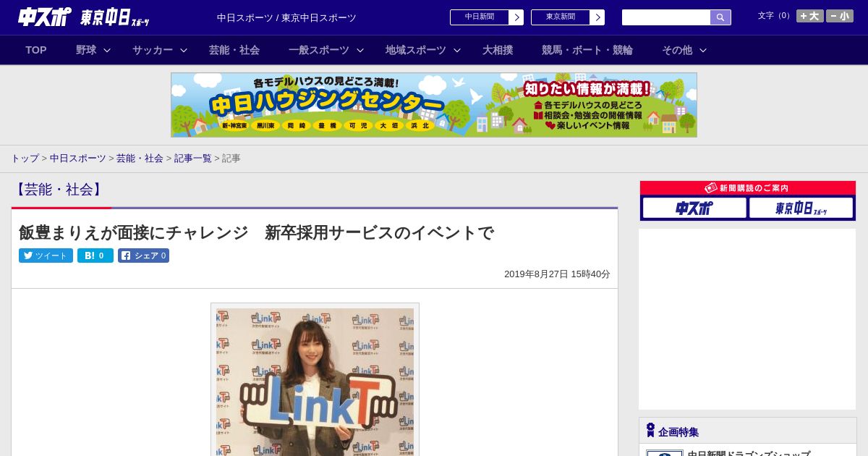The image size is (868, 456).
Task: Click the 中日スポーツ / 東京中日スポーツ header text
Action: point(286,18)
